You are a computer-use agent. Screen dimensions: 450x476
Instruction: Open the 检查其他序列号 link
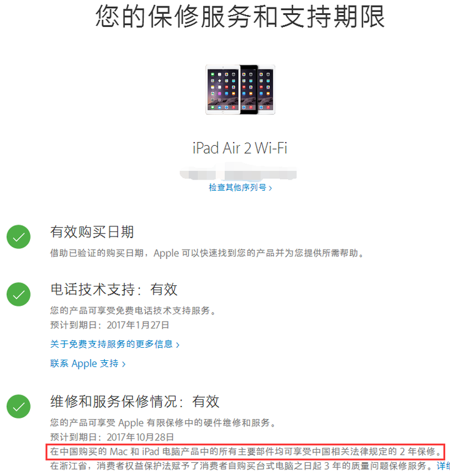240,188
